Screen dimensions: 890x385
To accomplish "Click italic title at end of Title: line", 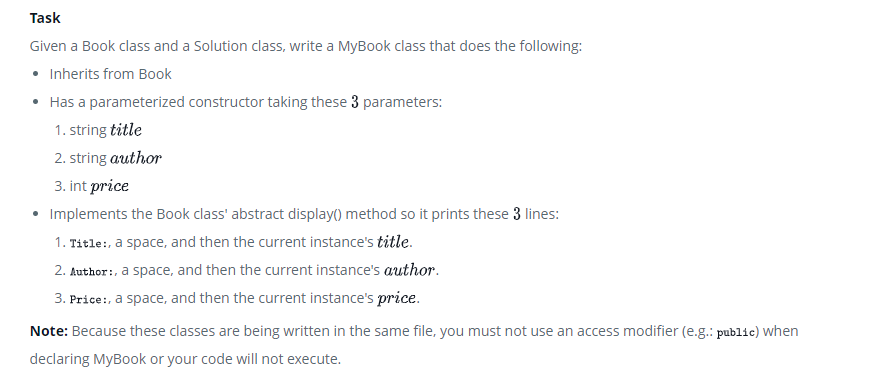I will [x=393, y=242].
